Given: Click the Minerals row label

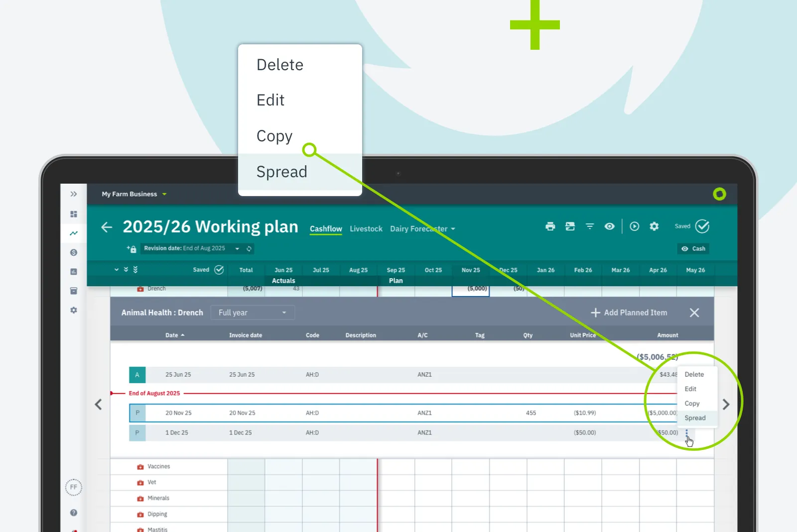Looking at the screenshot, I should 158,498.
